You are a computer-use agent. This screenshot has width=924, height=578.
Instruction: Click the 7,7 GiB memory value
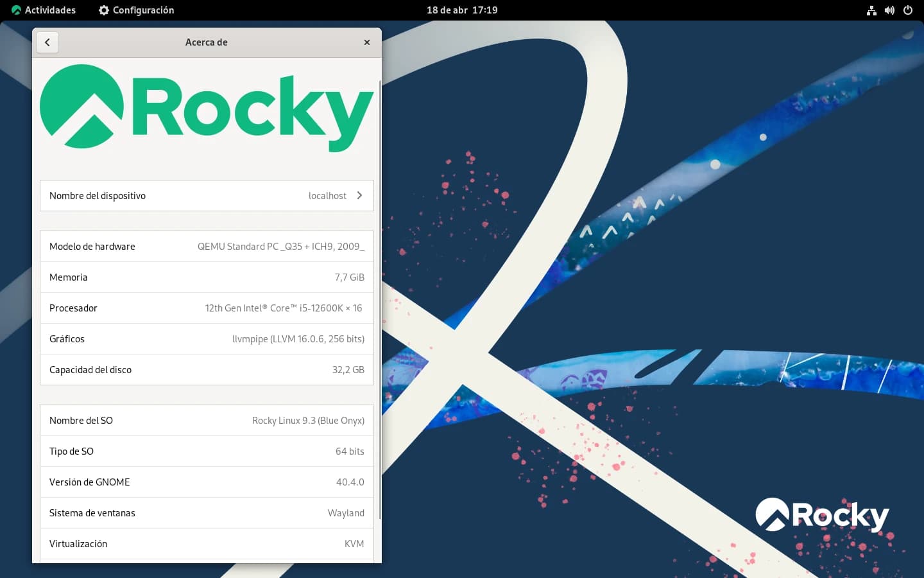point(350,277)
